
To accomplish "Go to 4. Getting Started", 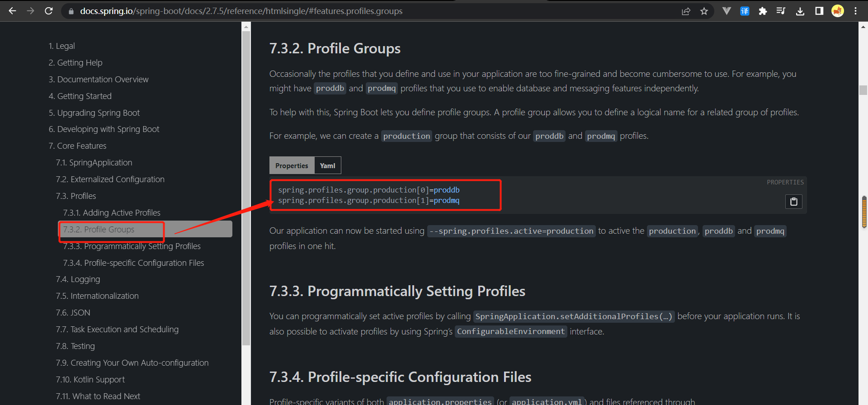I will 80,96.
